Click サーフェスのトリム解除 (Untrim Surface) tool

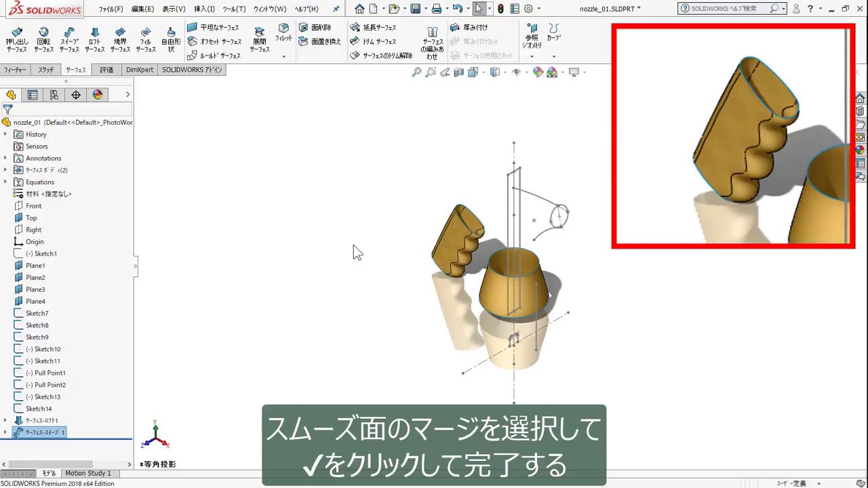click(x=382, y=56)
